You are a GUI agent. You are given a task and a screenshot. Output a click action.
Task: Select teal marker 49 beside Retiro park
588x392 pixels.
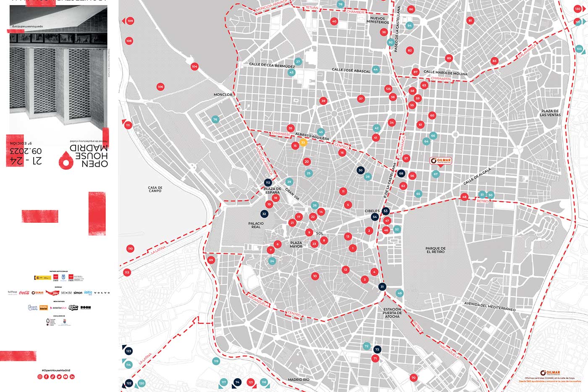pyautogui.click(x=399, y=293)
